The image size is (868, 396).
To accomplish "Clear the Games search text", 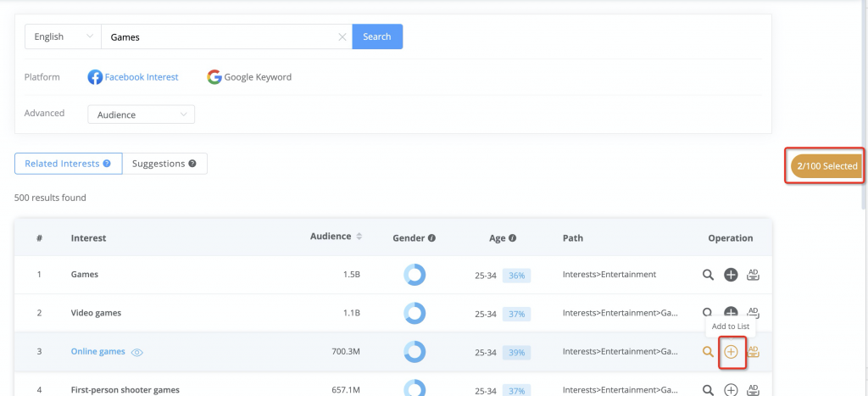I will [x=342, y=37].
